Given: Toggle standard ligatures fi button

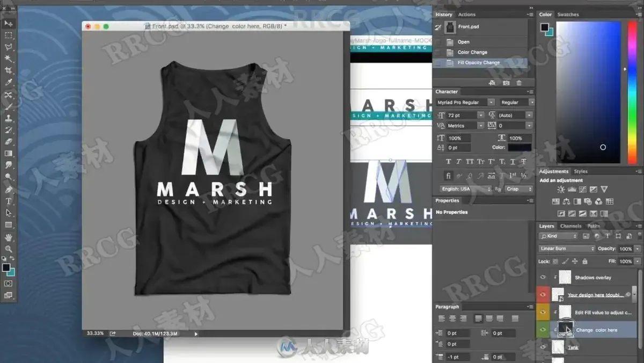Looking at the screenshot, I should pyautogui.click(x=449, y=176).
